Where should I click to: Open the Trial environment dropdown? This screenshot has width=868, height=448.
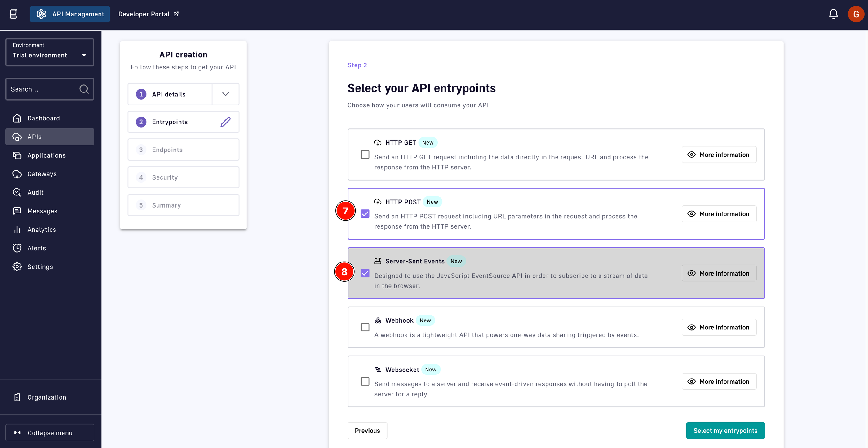pyautogui.click(x=50, y=52)
